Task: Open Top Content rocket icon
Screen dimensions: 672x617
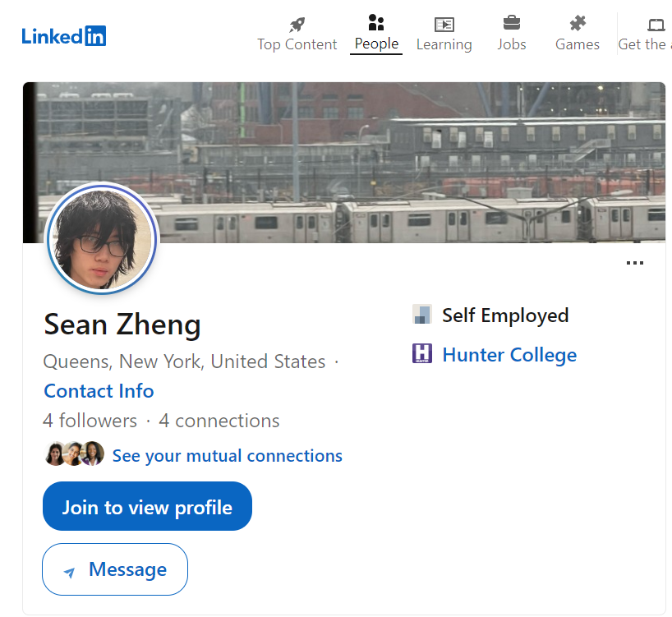Action: 297,25
